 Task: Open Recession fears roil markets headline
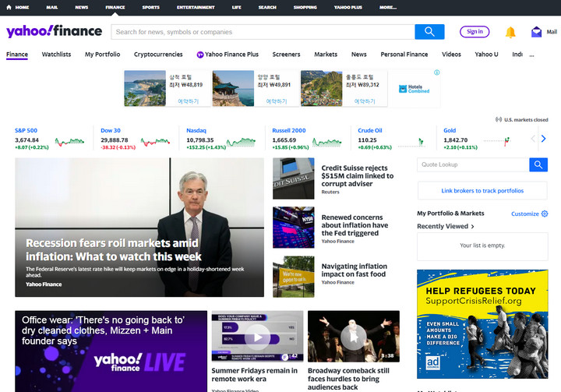click(x=114, y=250)
